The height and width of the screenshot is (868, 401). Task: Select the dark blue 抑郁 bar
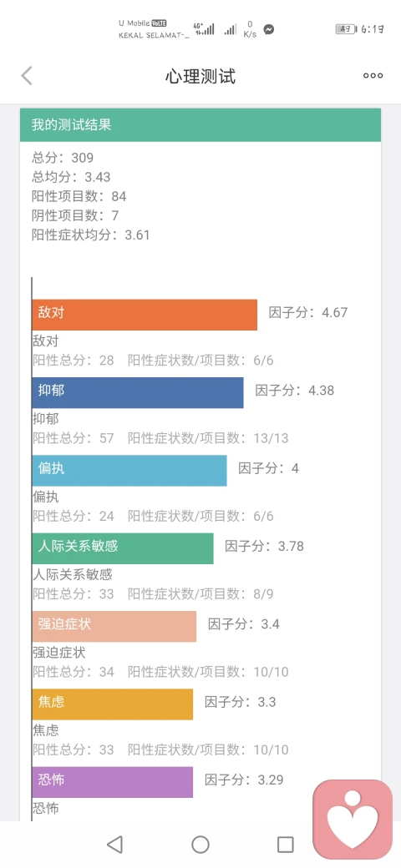(x=138, y=393)
